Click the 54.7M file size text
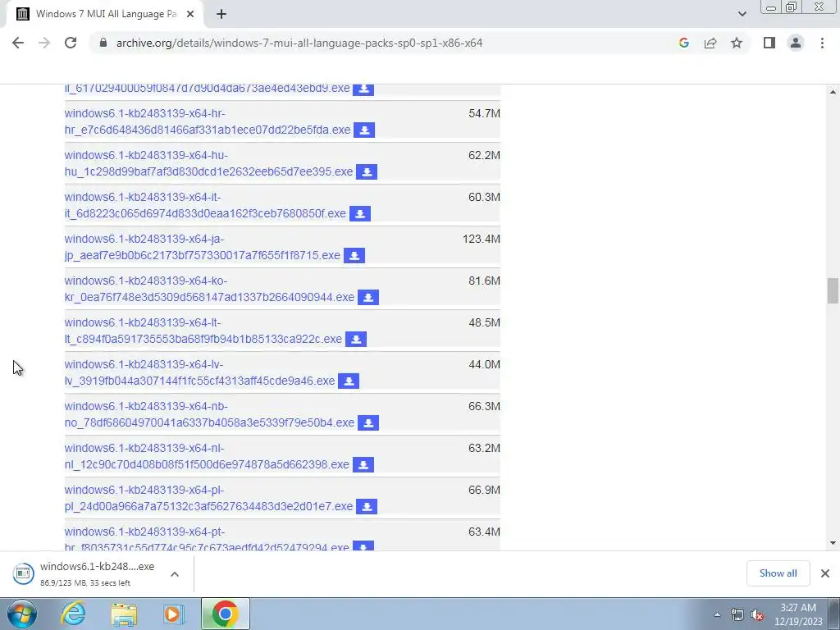Viewport: 840px width, 630px height. click(484, 113)
